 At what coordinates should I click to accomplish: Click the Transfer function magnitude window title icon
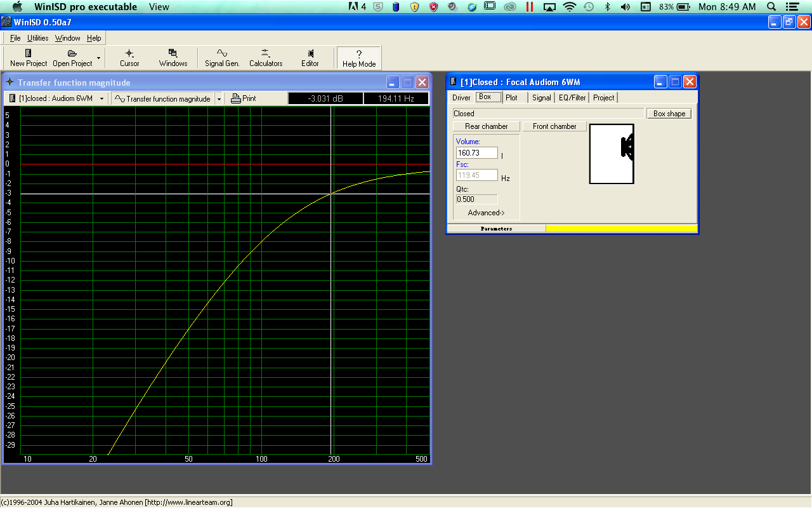[10, 83]
